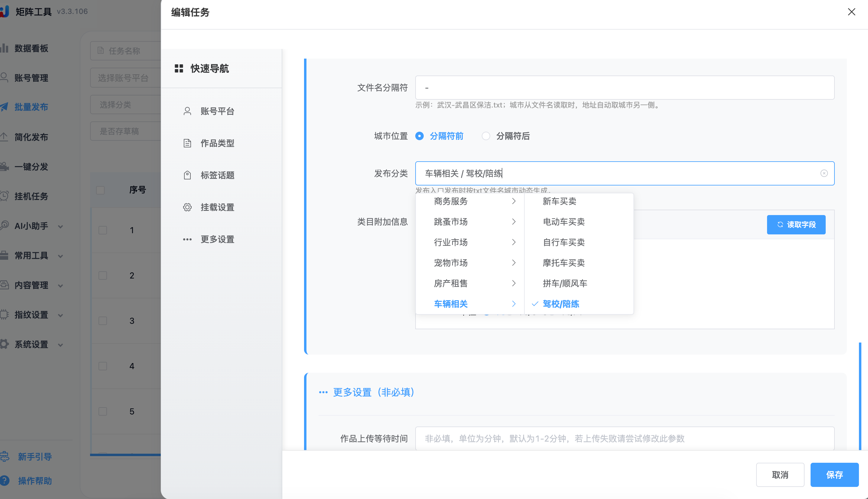The width and height of the screenshot is (868, 499).
Task: Open the 选择账号平台 dropdown
Action: click(x=125, y=78)
